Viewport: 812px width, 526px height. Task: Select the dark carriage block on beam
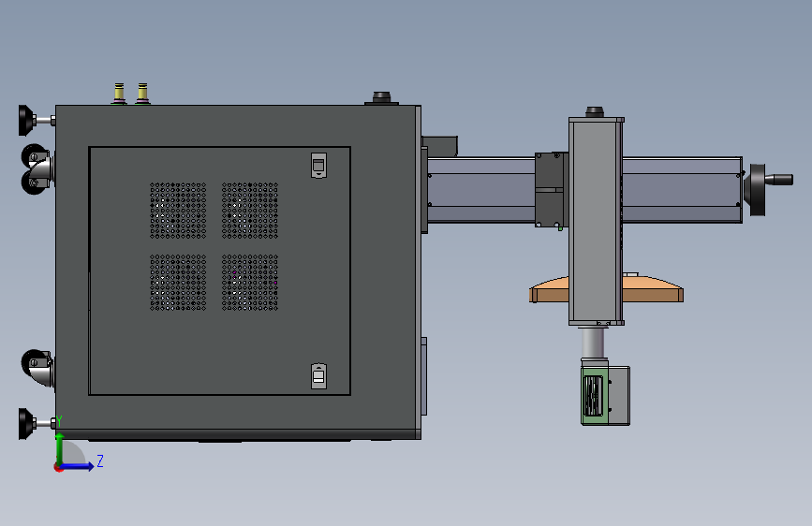[551, 189]
